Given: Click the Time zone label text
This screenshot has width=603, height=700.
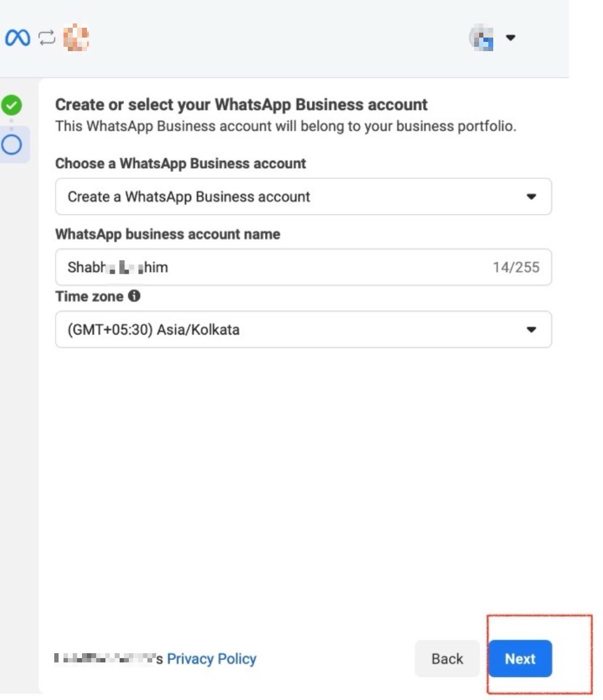Looking at the screenshot, I should pos(89,296).
